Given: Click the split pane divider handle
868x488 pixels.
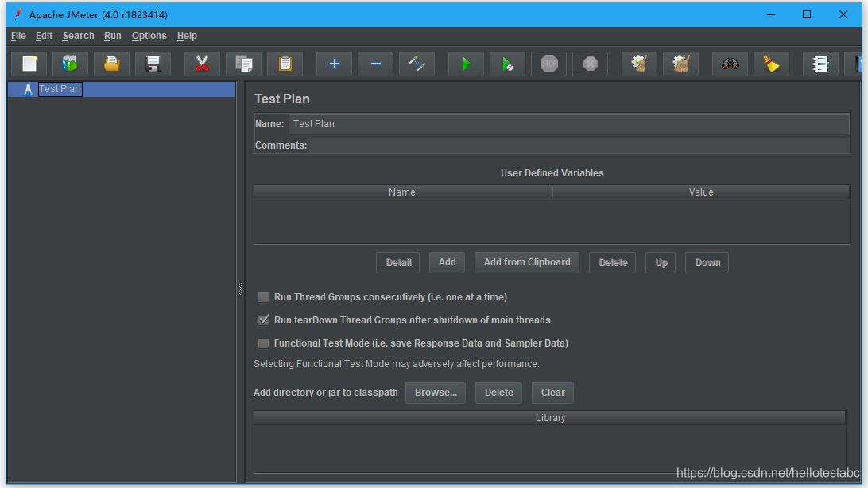Looking at the screenshot, I should (241, 289).
